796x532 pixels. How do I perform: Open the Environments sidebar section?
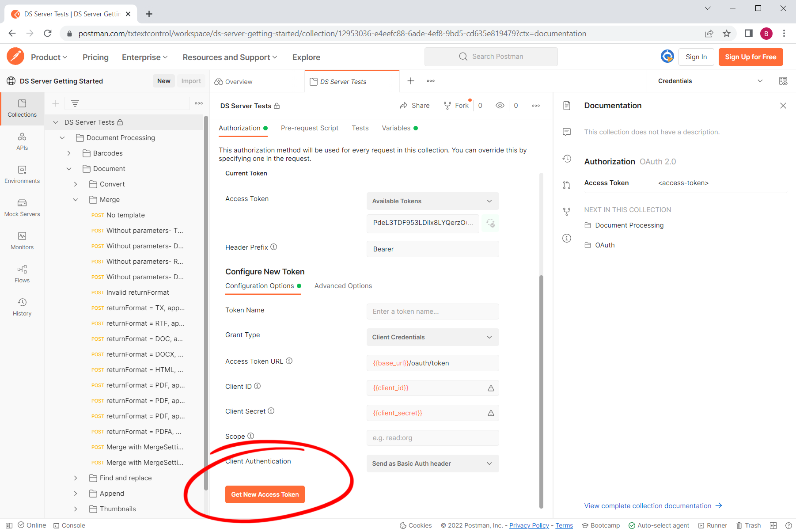click(x=22, y=175)
